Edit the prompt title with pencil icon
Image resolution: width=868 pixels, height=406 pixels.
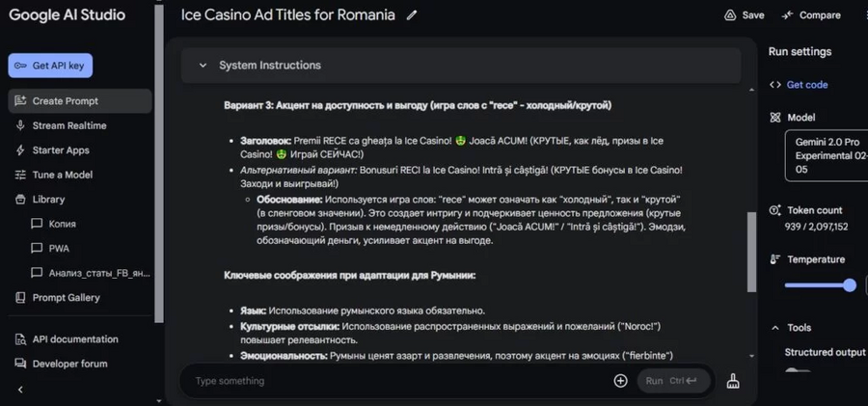pos(411,15)
